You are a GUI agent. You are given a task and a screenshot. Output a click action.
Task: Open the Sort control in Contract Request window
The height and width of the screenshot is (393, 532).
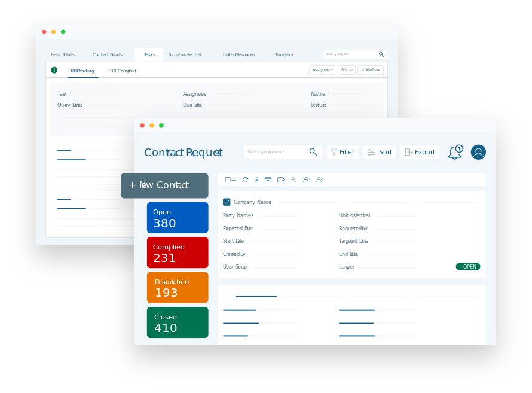point(380,152)
